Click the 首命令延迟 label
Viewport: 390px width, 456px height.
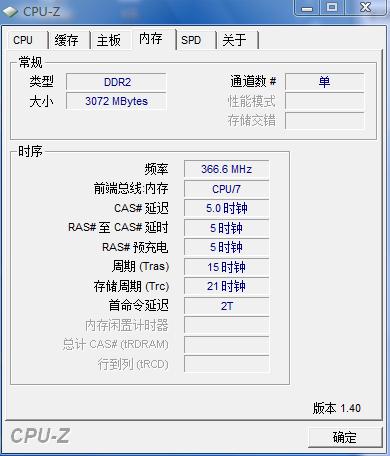139,306
